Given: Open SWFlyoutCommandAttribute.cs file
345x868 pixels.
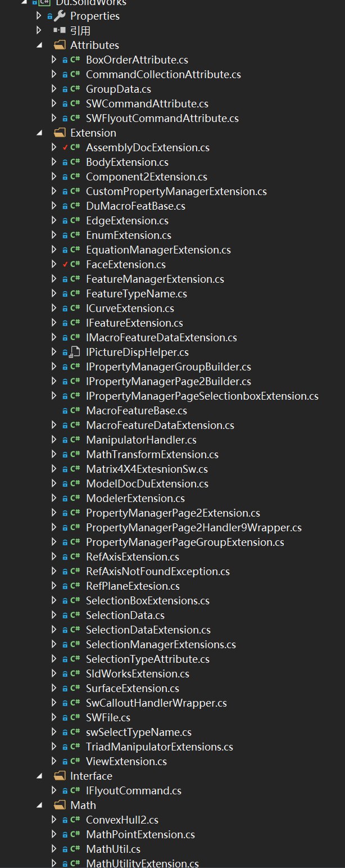Looking at the screenshot, I should coord(162,118).
